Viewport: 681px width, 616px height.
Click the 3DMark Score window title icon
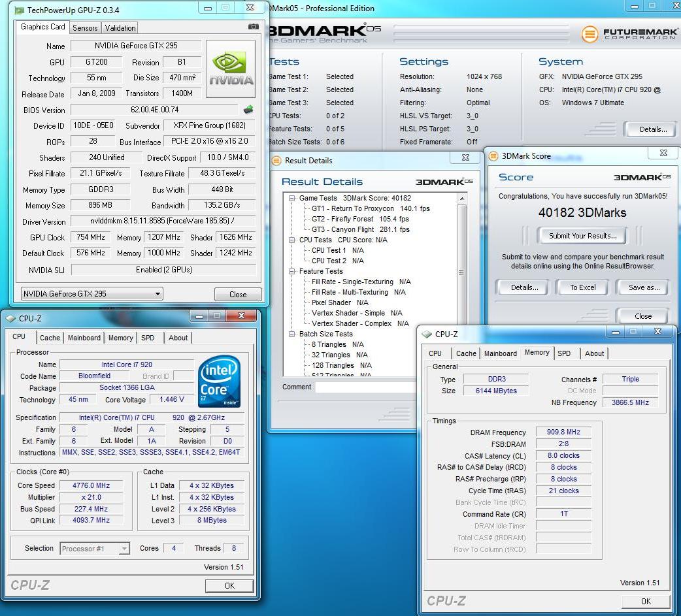(493, 156)
